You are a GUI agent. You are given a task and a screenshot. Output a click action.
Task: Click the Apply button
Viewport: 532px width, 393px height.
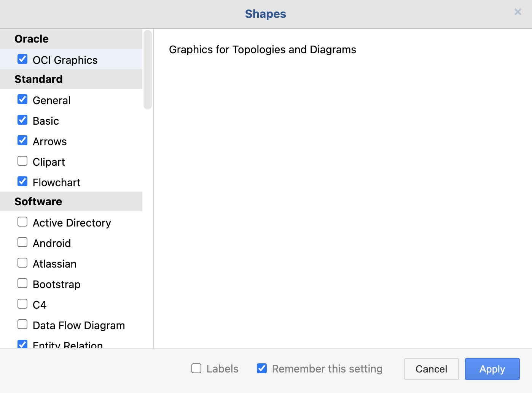pyautogui.click(x=492, y=369)
